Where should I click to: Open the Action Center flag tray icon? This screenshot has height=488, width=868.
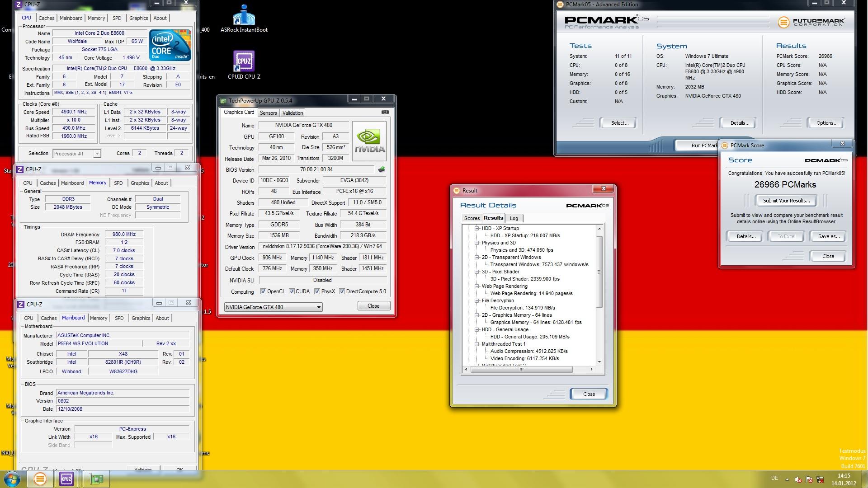809,479
